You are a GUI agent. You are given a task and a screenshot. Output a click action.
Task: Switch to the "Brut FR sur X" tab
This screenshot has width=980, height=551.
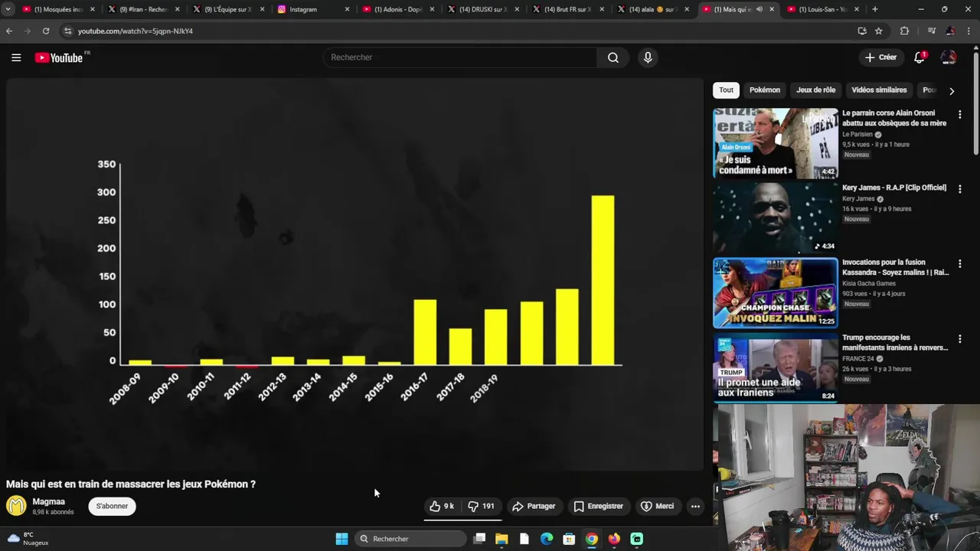pos(567,9)
